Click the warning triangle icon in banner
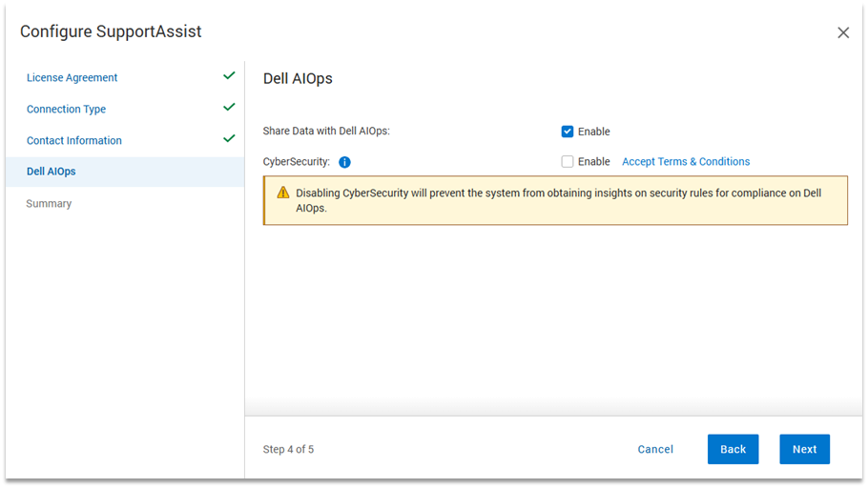Image resolution: width=868 pixels, height=488 pixels. point(283,193)
